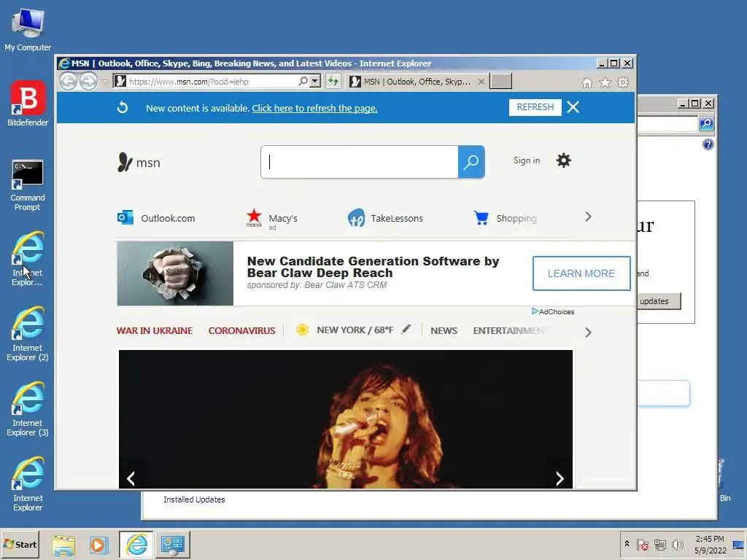747x560 pixels.
Task: Expand the address bar autocomplete dropdown
Action: (x=315, y=82)
